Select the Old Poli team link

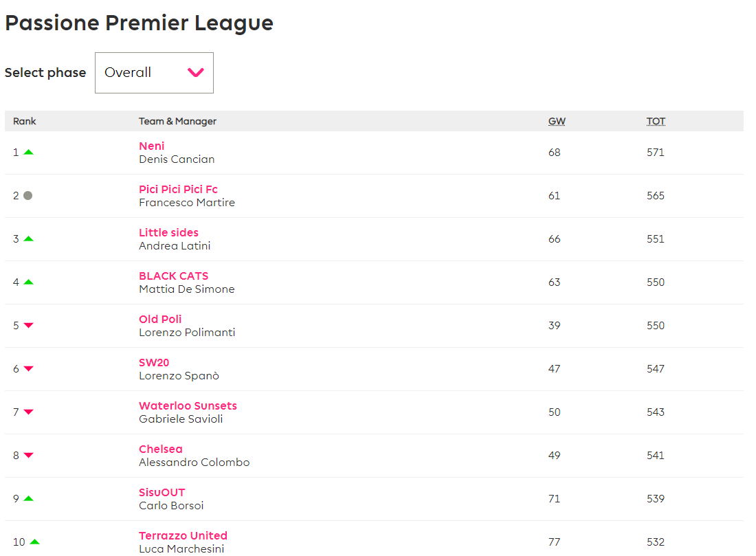[160, 319]
